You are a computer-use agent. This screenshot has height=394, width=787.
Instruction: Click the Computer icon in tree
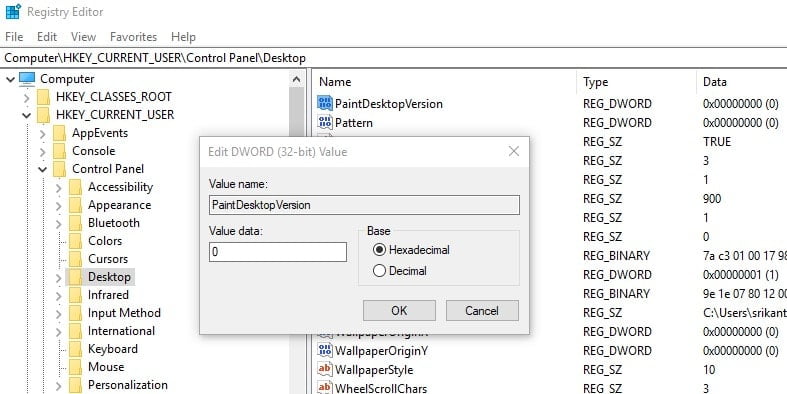pyautogui.click(x=27, y=79)
